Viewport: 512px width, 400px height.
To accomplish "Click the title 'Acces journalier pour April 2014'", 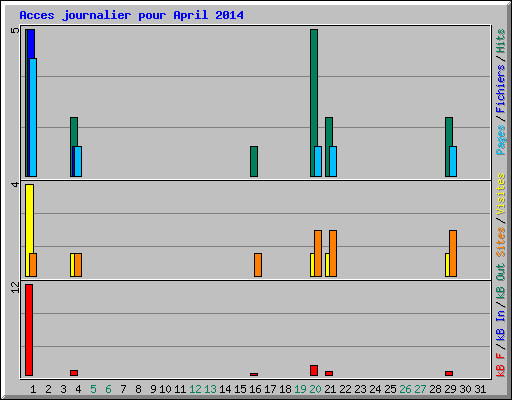I will [131, 15].
